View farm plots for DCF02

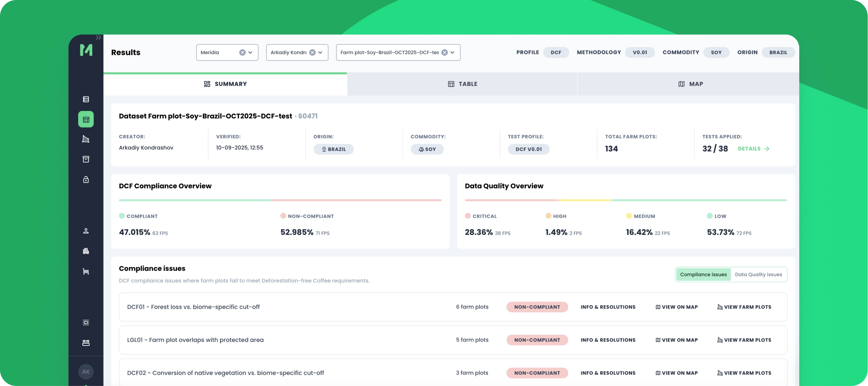744,373
